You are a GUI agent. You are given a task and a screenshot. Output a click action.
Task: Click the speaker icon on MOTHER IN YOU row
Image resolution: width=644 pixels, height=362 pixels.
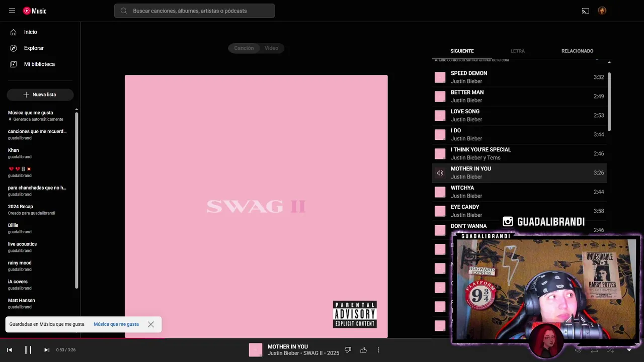440,173
